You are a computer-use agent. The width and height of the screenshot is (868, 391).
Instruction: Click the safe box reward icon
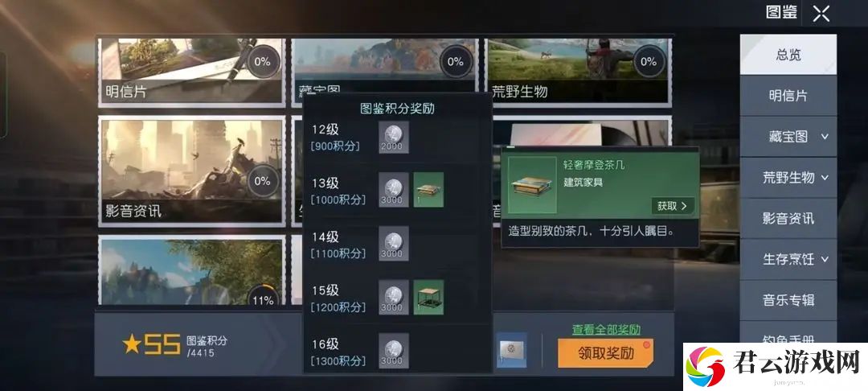[x=511, y=349]
